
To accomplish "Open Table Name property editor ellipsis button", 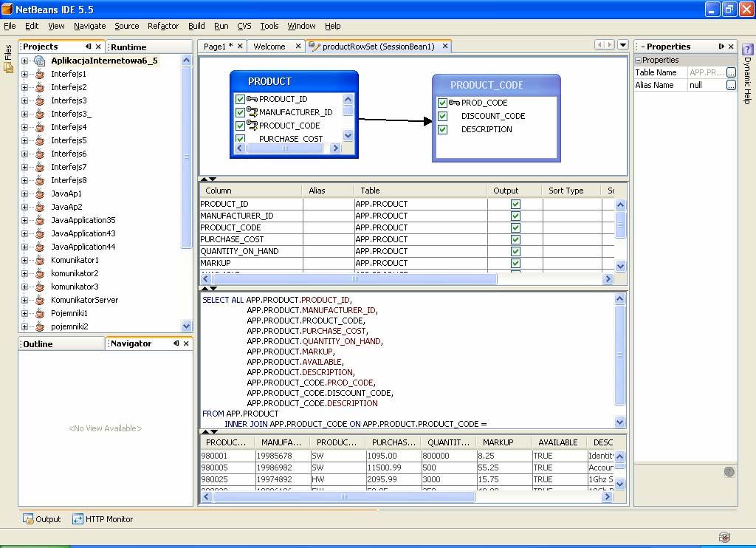I will [x=731, y=72].
